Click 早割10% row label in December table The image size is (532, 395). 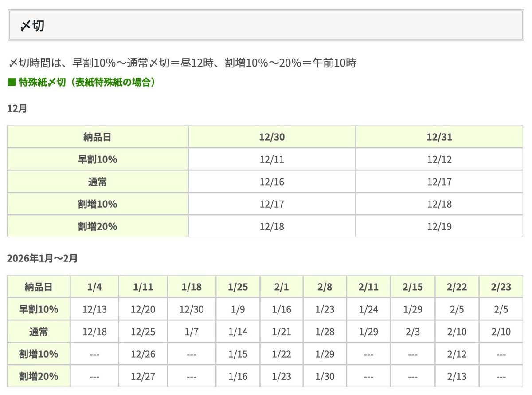97,159
